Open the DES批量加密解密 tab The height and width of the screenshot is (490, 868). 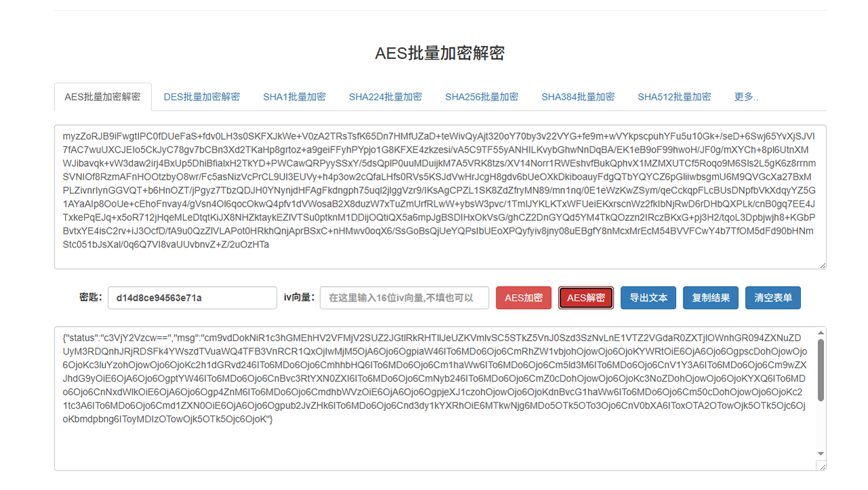click(201, 97)
